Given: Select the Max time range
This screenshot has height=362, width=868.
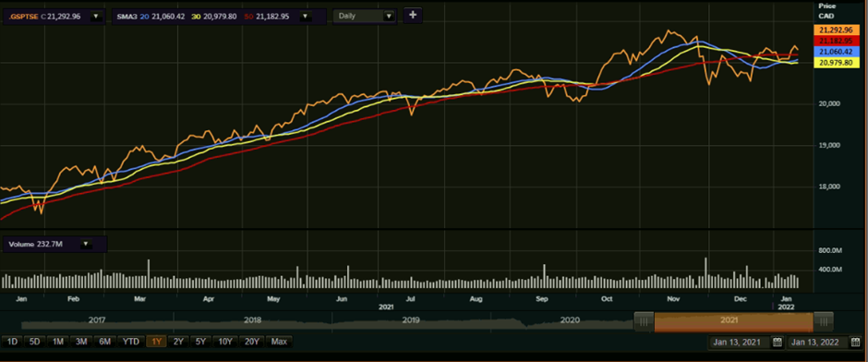Looking at the screenshot, I should pos(279,342).
